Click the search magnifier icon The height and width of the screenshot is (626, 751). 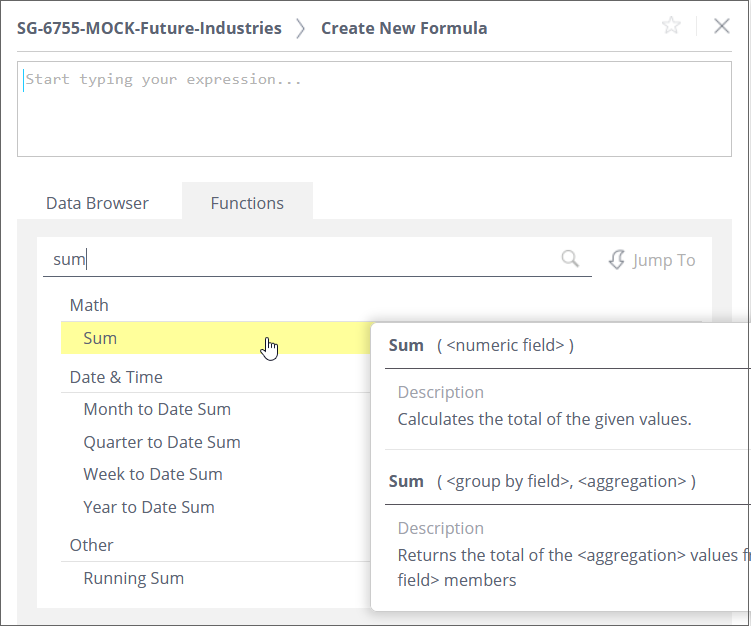click(570, 259)
